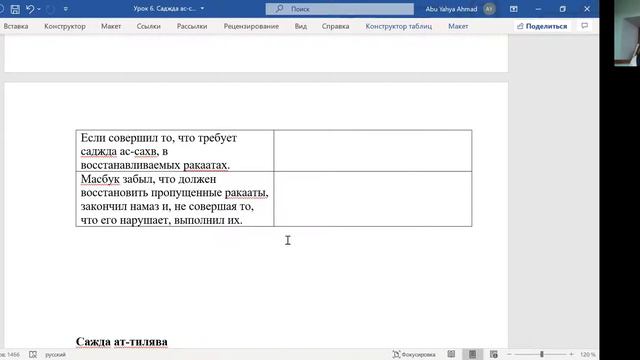Click the zoom out minus button

coord(509,354)
